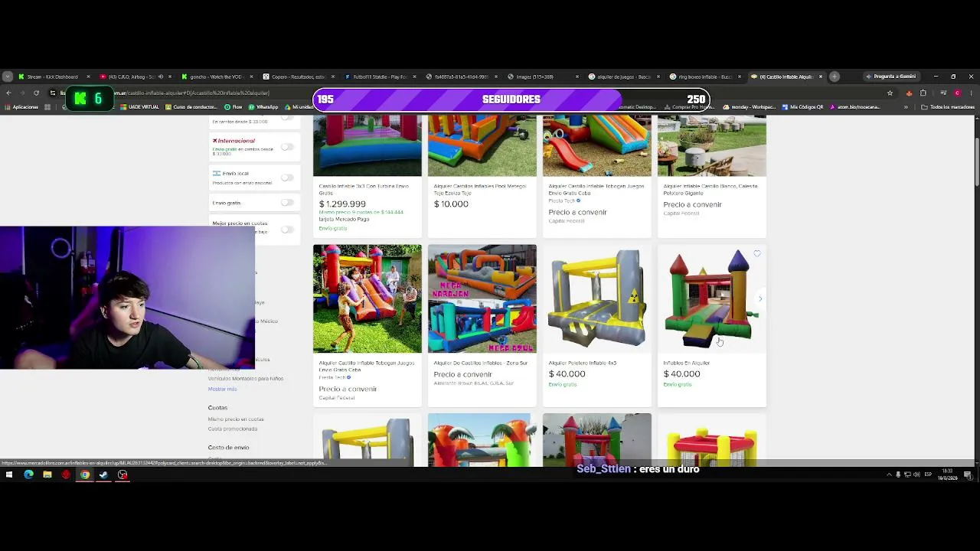
Task: Open the Chrome profile avatar
Action: coord(957,93)
